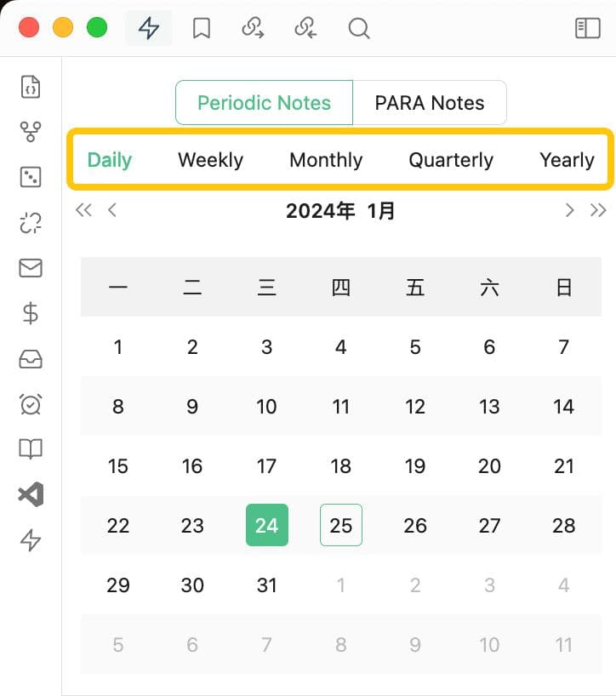
Task: Open the search magnifier icon
Action: click(x=359, y=28)
